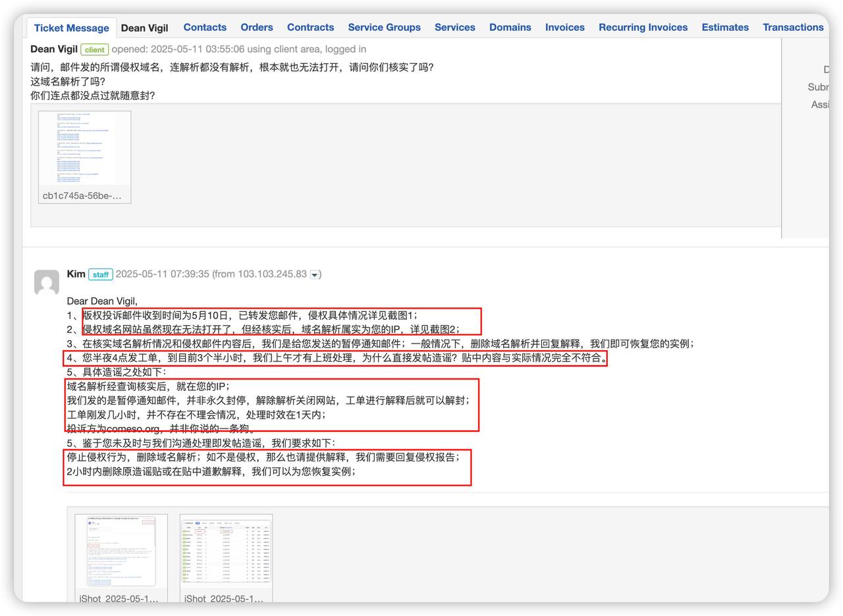The width and height of the screenshot is (843, 616).
Task: Open the Contacts tab
Action: coord(205,27)
